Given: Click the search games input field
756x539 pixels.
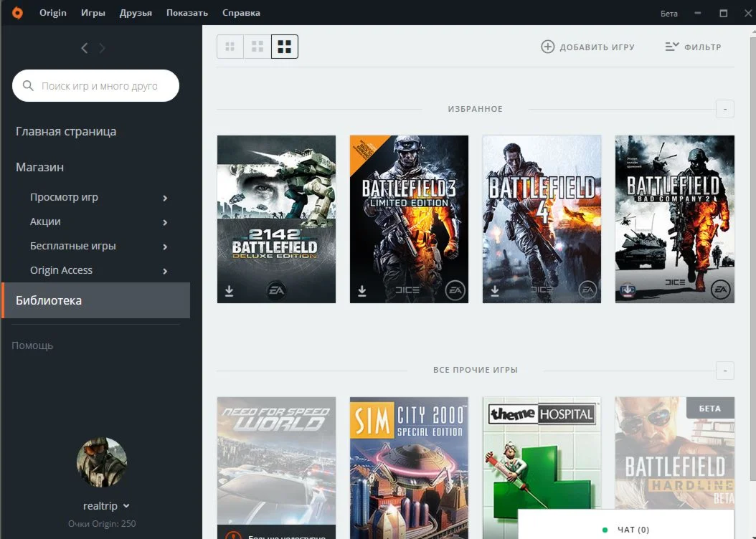Looking at the screenshot, I should 99,86.
